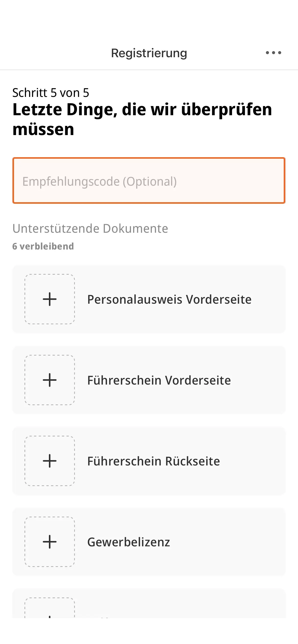Tap the plus icon for Gewerbelizenz
The width and height of the screenshot is (298, 644).
(50, 542)
